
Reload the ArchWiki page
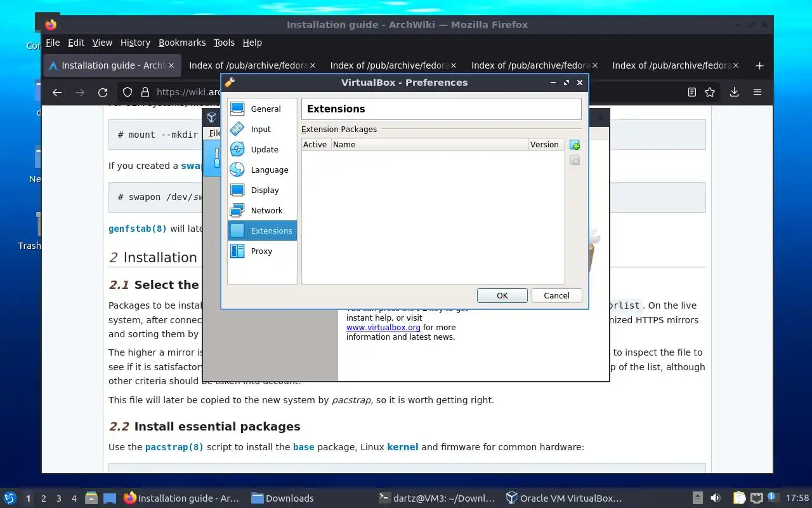[103, 92]
